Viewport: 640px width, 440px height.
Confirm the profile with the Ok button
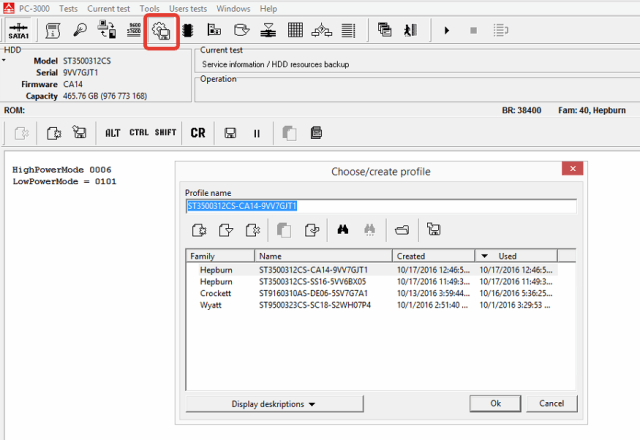495,403
